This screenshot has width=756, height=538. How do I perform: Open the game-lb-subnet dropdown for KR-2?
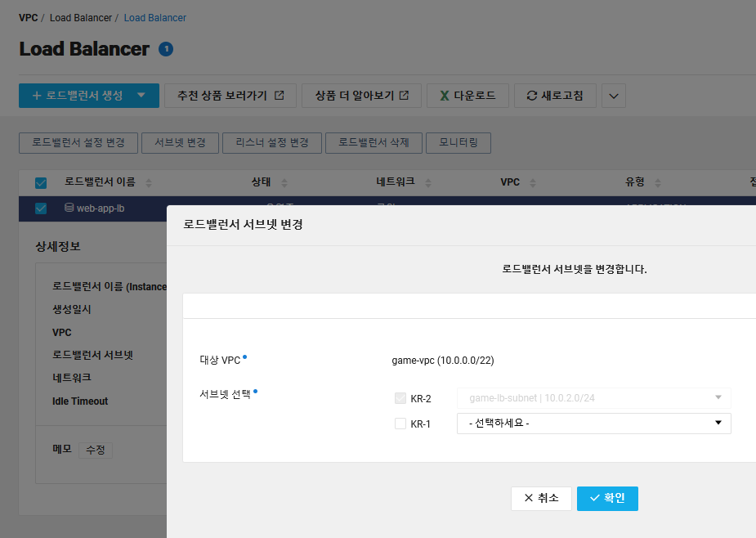click(x=594, y=398)
